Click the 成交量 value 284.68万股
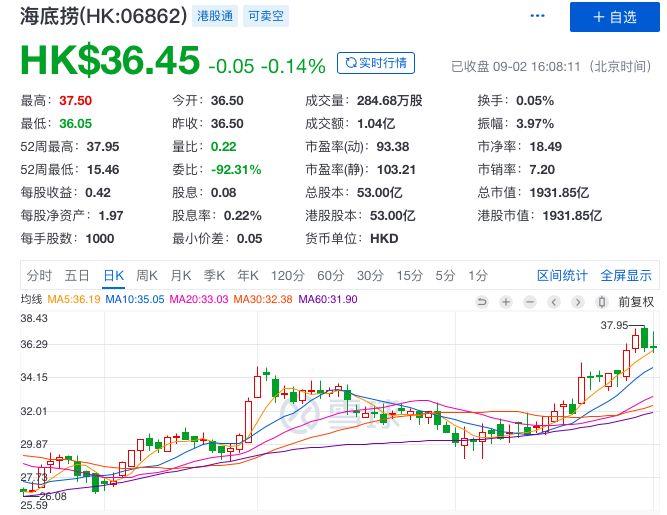The height and width of the screenshot is (515, 667). [390, 101]
